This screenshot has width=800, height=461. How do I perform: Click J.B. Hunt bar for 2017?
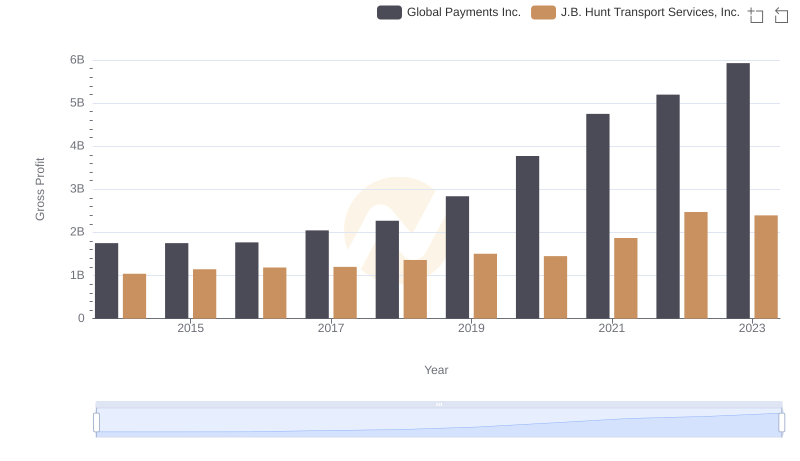(x=345, y=293)
